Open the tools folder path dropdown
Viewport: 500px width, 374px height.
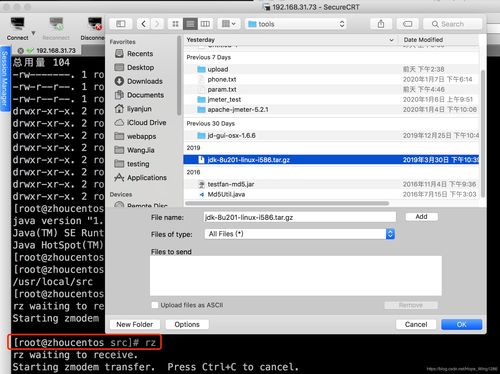[x=296, y=24]
